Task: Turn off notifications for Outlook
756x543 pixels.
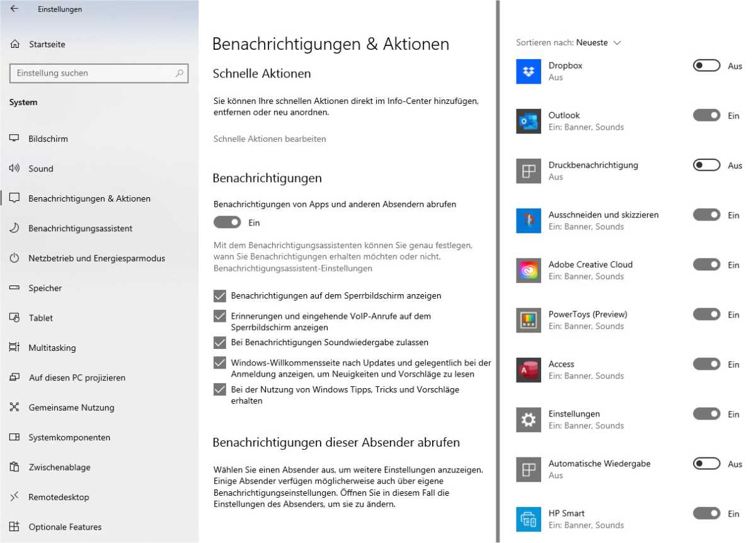Action: (706, 115)
